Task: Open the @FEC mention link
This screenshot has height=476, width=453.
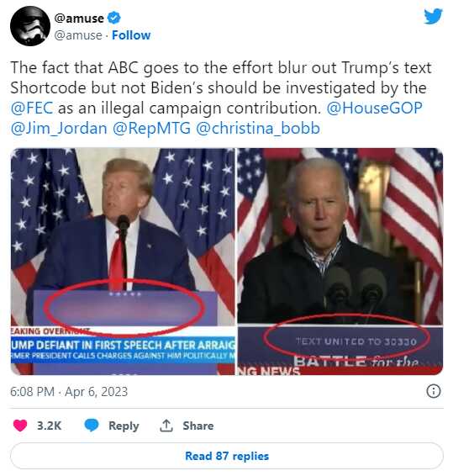Action: (x=32, y=108)
